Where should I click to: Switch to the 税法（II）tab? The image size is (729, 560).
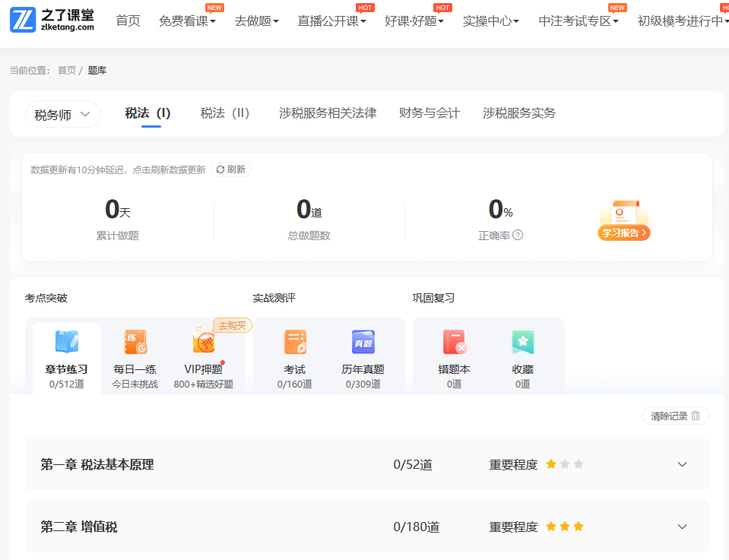pyautogui.click(x=225, y=113)
